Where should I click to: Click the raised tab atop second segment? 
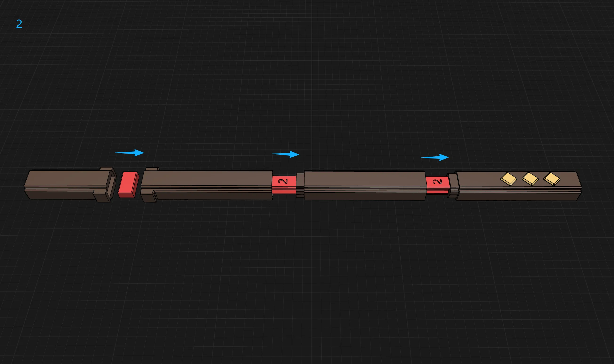point(152,169)
